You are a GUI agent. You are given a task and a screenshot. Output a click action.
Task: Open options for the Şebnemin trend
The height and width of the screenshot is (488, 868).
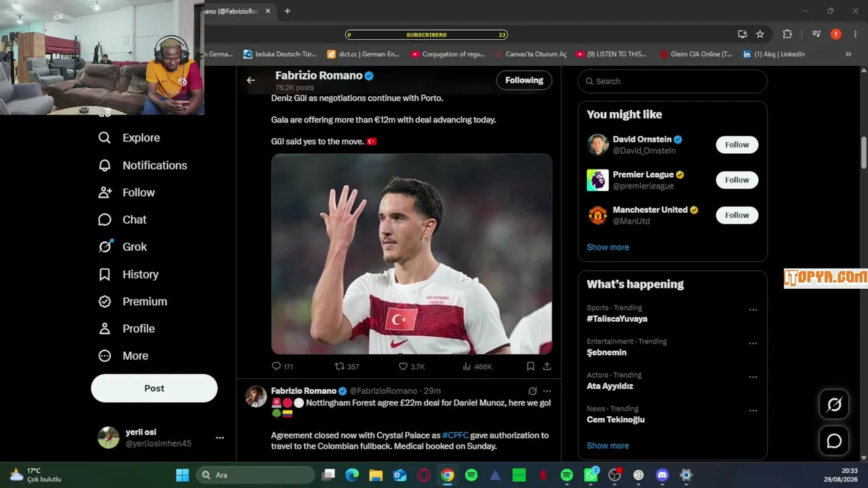tap(753, 344)
